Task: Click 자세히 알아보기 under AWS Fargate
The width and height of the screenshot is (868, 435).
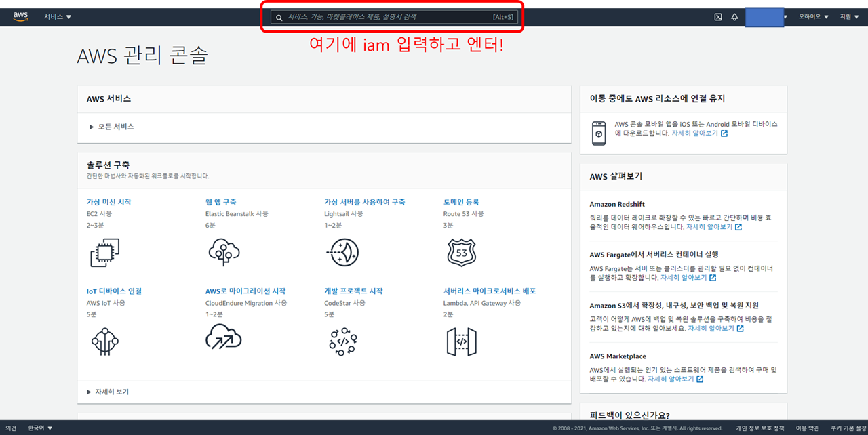Action: click(684, 278)
